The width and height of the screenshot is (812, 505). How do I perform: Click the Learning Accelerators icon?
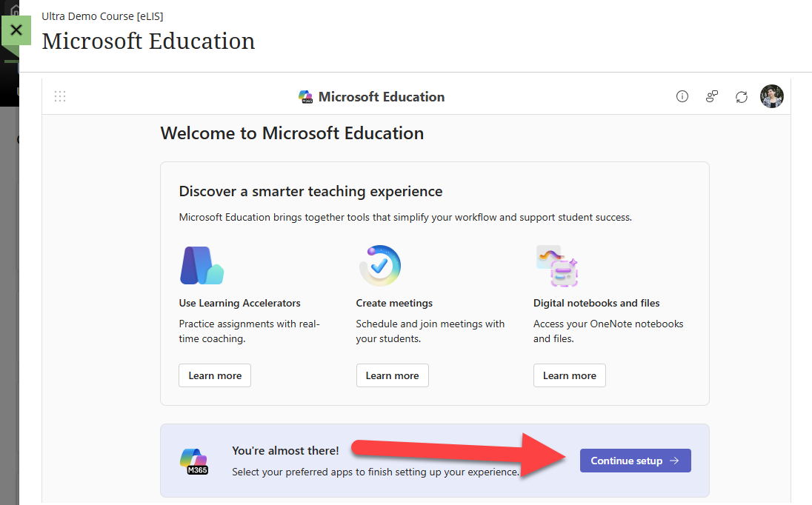202,265
